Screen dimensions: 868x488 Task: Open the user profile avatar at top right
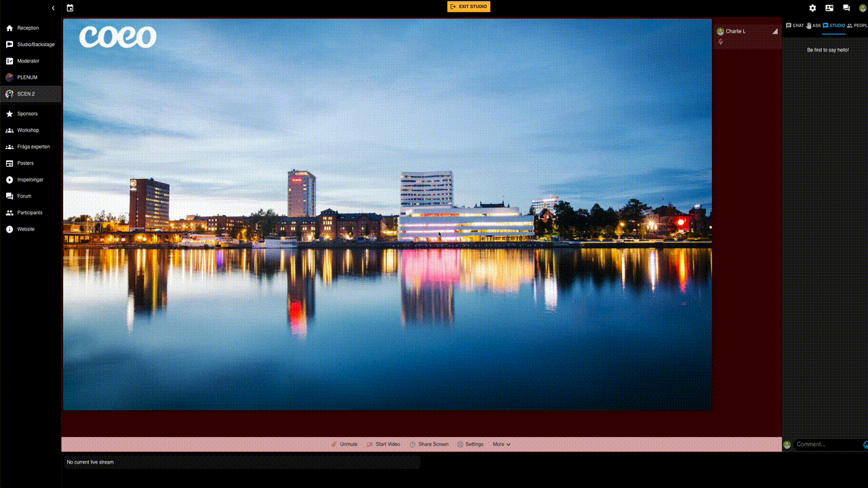(x=863, y=8)
